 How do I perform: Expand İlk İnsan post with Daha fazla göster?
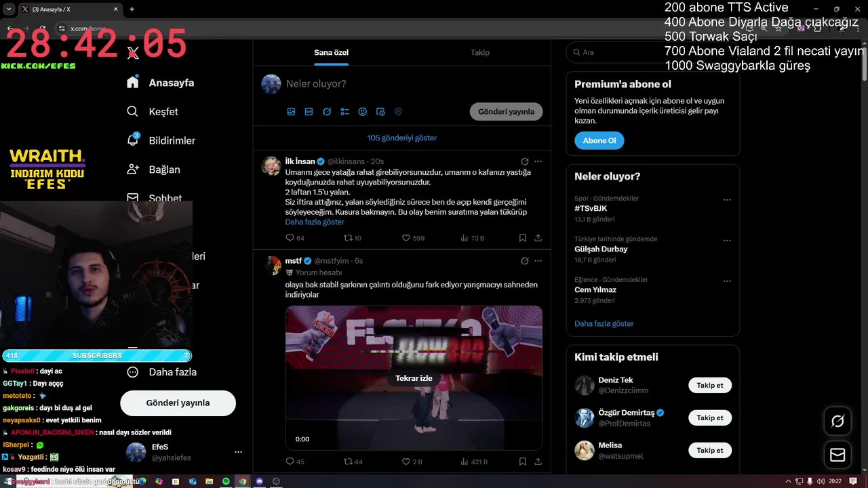[x=315, y=222]
